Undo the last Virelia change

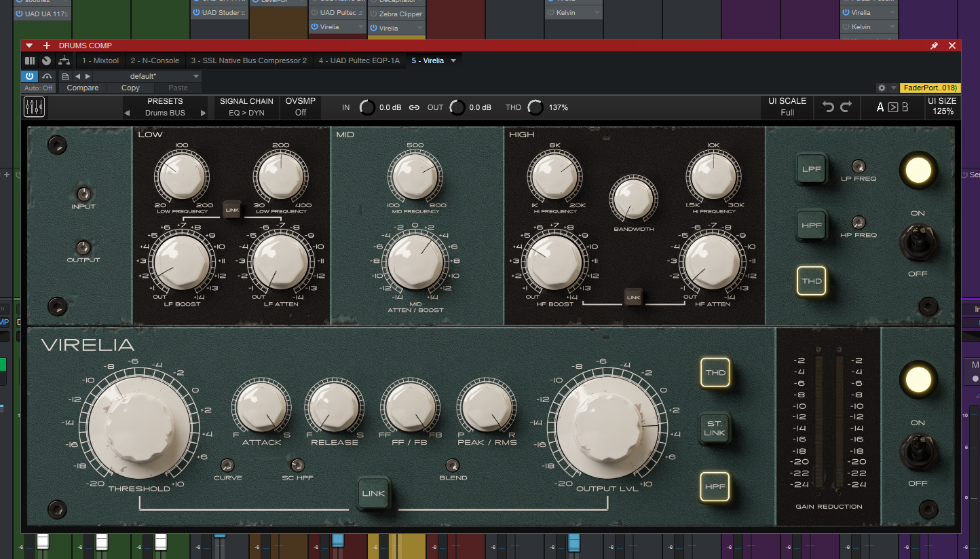pos(828,107)
